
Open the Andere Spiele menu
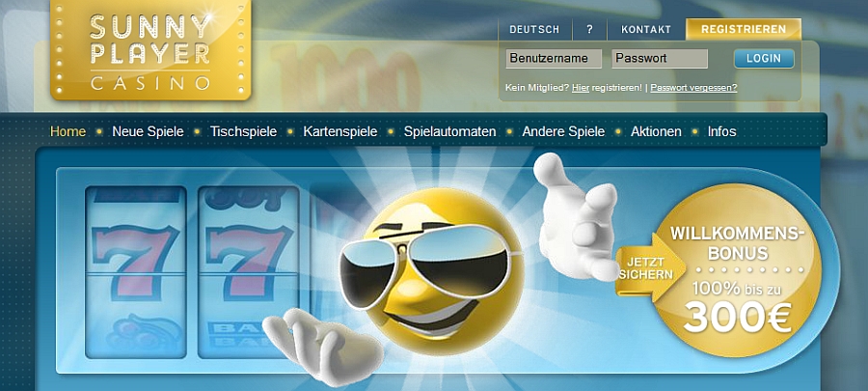tap(563, 132)
